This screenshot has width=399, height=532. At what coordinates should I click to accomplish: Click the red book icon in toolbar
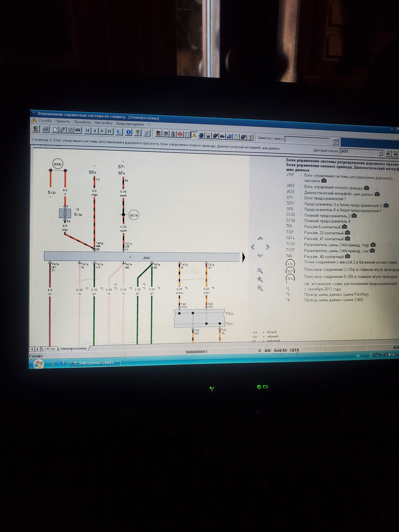tap(180, 134)
